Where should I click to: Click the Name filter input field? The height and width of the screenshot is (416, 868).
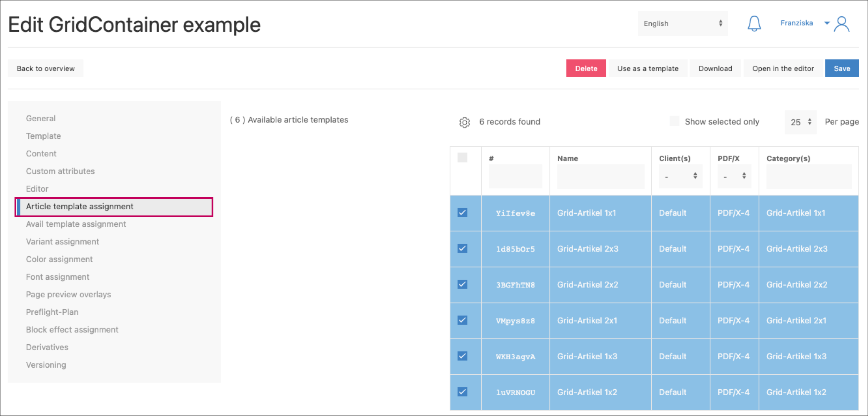point(600,176)
